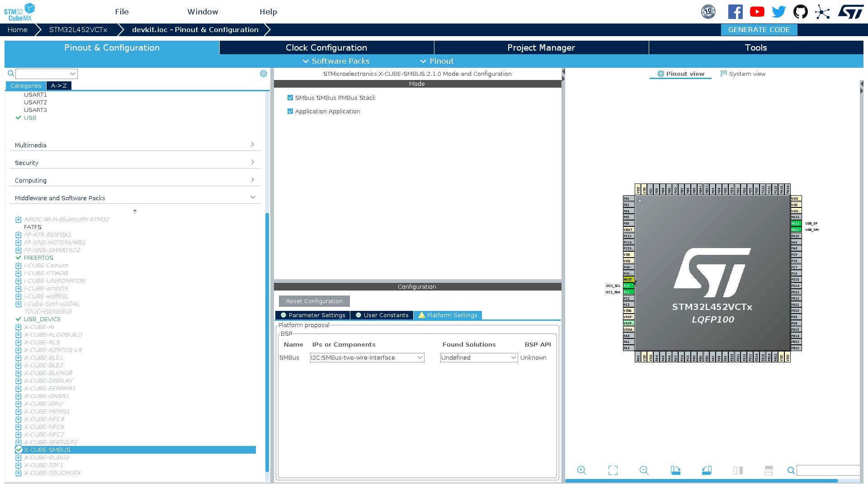Image resolution: width=868 pixels, height=488 pixels.
Task: Open Found Solutions Undefined dropdown
Action: tap(479, 357)
